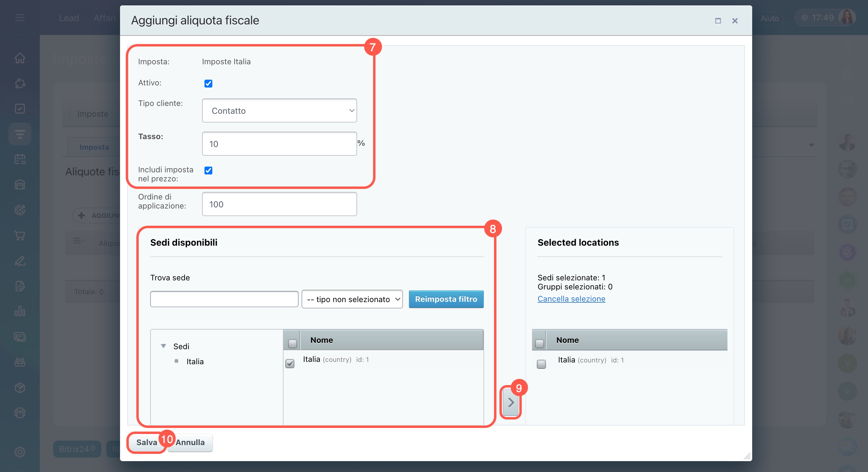
Task: Toggle the Attivo checkbox
Action: coord(208,83)
